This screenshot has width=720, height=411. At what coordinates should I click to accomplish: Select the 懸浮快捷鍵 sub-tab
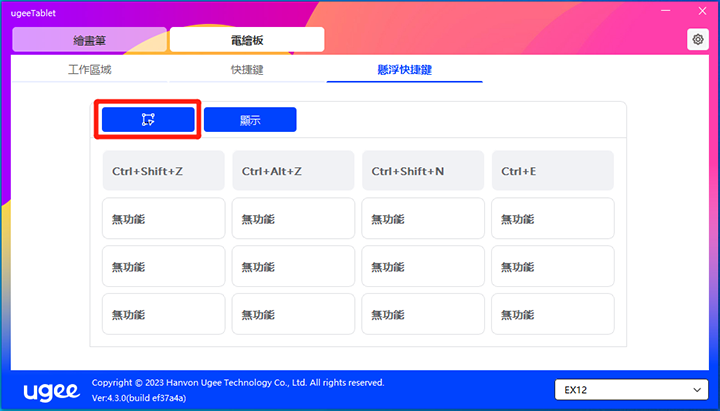click(x=405, y=70)
